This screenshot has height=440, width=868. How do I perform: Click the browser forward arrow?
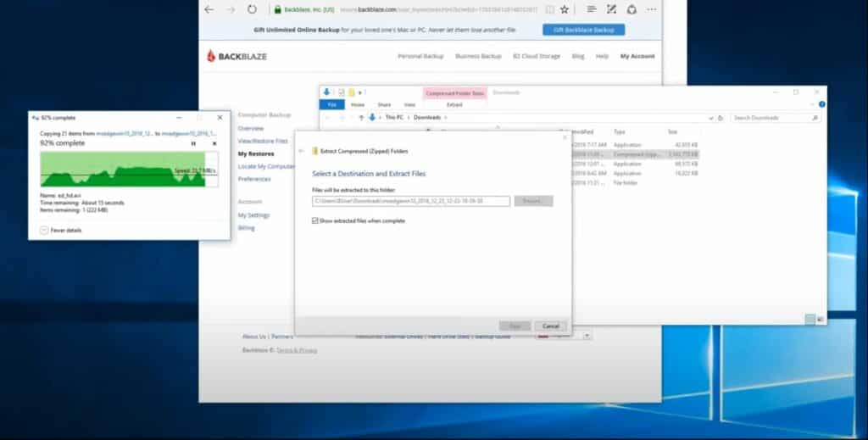coord(231,9)
